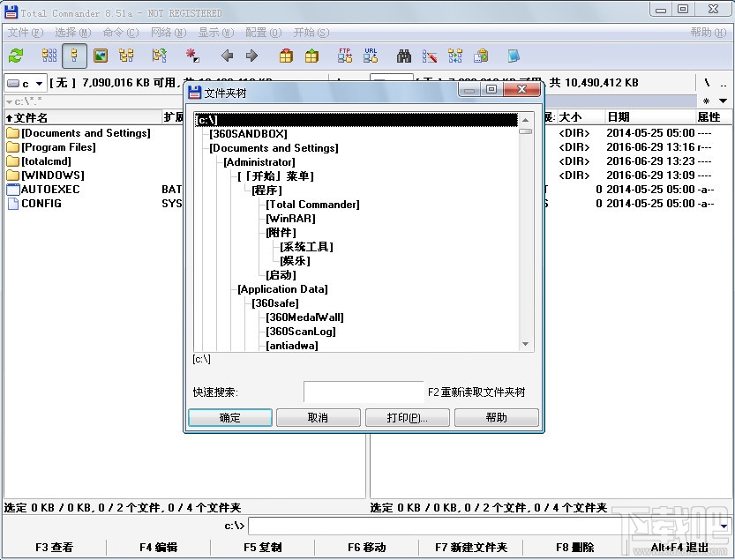This screenshot has width=735, height=560.
Task: Open the synchronize directories icon
Action: pyautogui.click(x=454, y=56)
